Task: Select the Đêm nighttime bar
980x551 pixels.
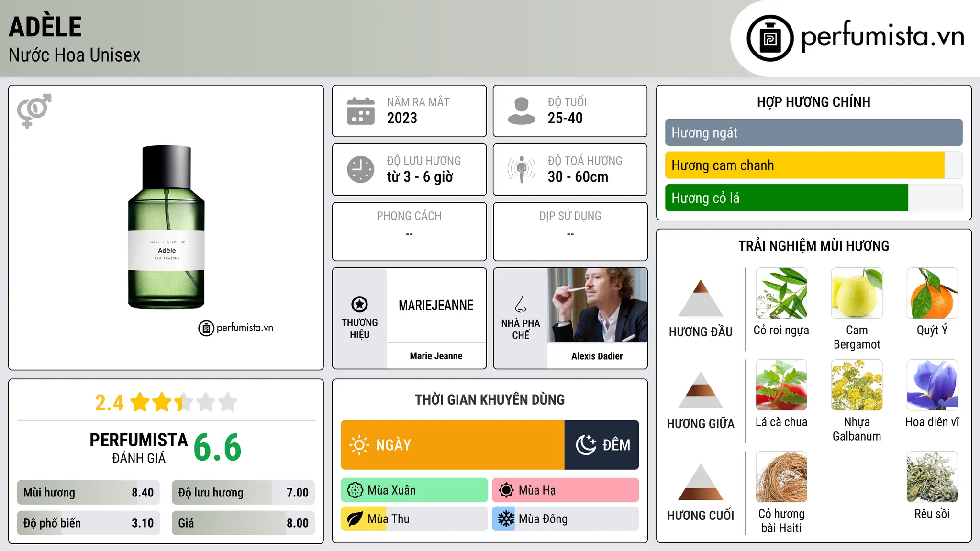Action: coord(601,445)
